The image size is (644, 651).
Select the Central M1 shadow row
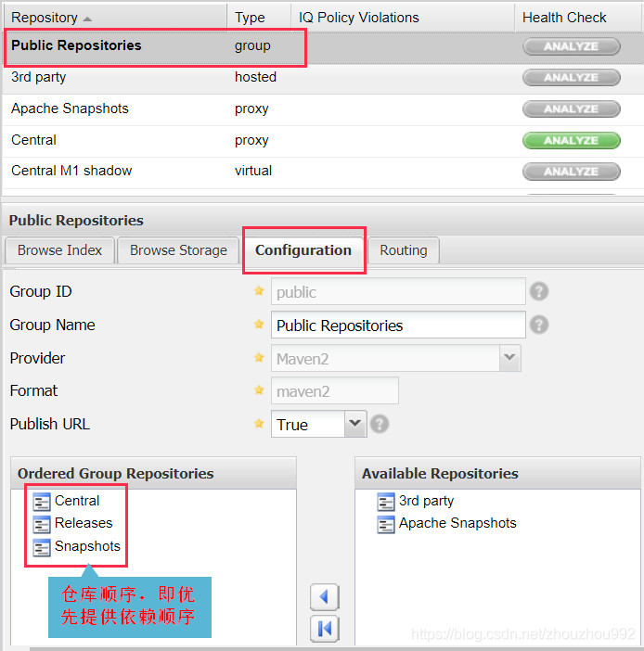(x=323, y=171)
